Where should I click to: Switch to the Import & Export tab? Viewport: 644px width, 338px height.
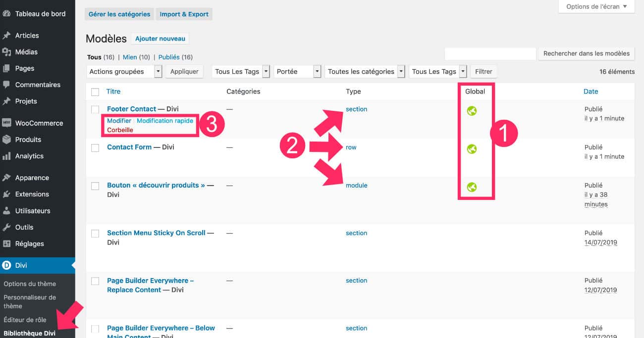pyautogui.click(x=184, y=14)
